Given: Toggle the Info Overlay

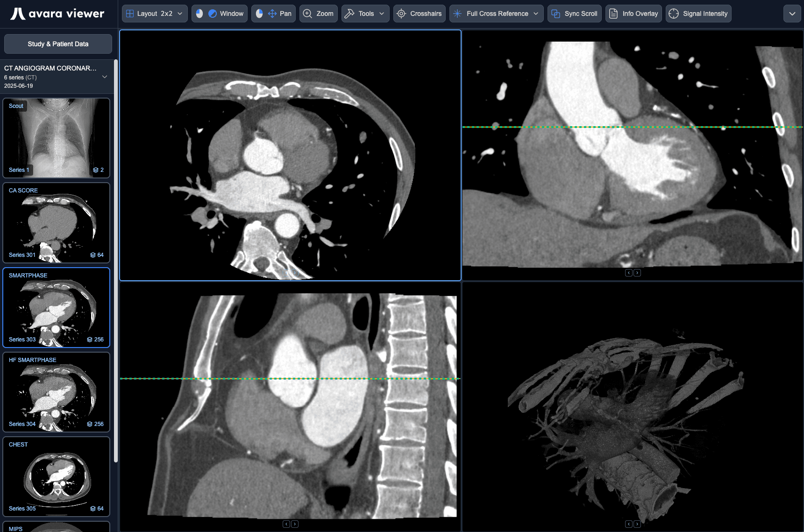Looking at the screenshot, I should (x=633, y=14).
